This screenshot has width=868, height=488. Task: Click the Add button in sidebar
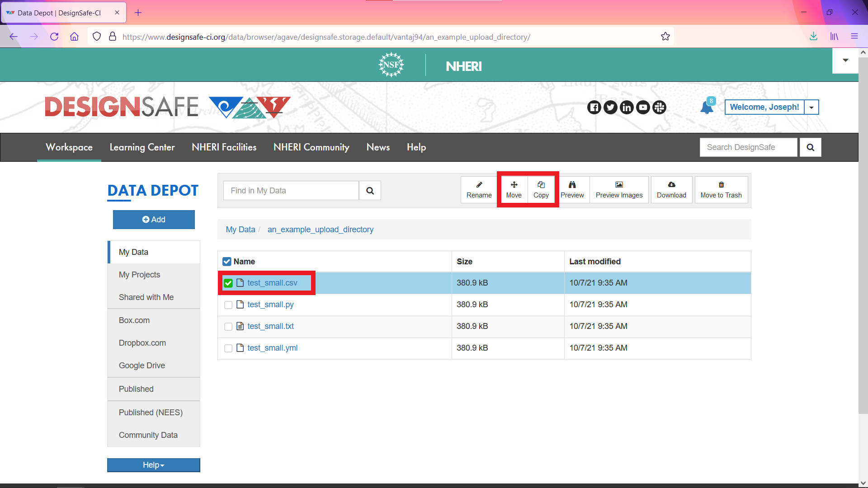click(153, 219)
